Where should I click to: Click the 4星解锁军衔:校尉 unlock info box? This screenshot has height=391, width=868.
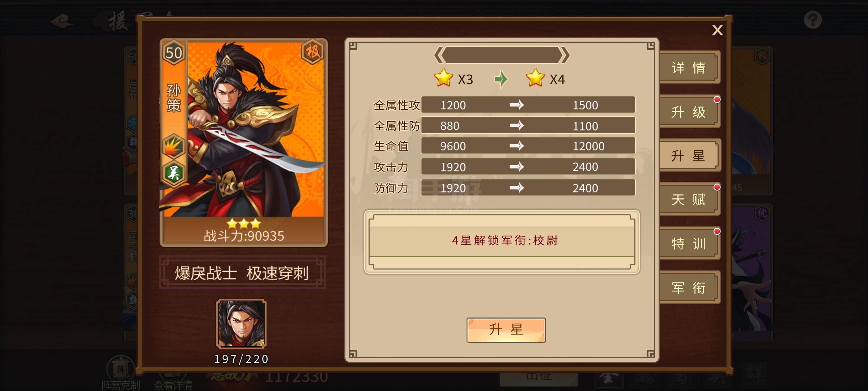point(502,241)
